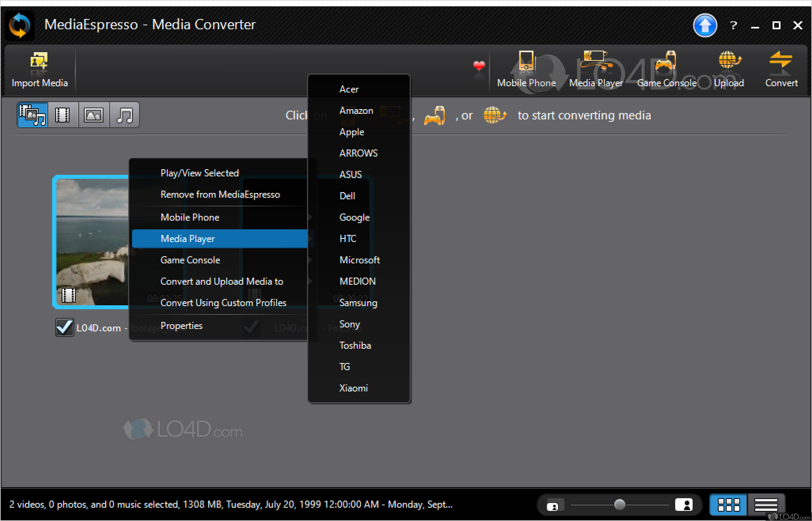Click the thumbnail size slider knob
Screen dimensions: 812x521
coord(619,505)
